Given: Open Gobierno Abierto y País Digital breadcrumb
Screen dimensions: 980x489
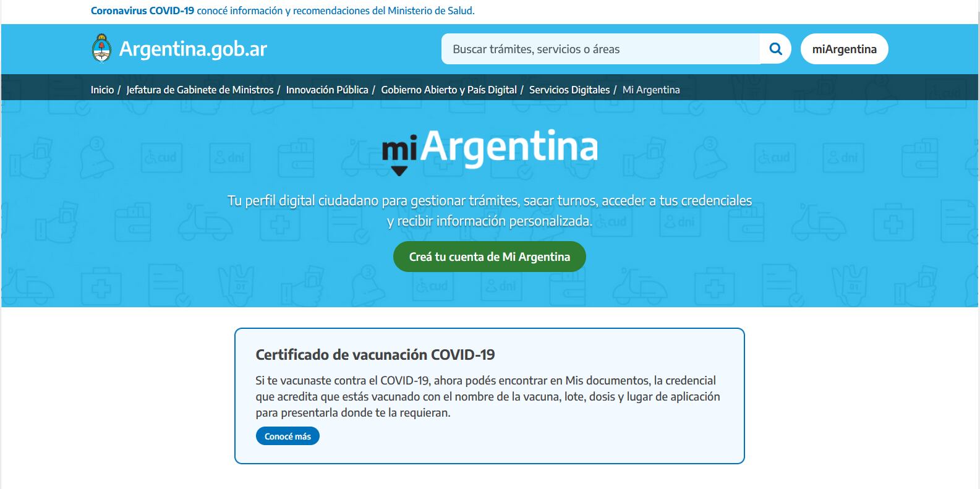Looking at the screenshot, I should 449,90.
